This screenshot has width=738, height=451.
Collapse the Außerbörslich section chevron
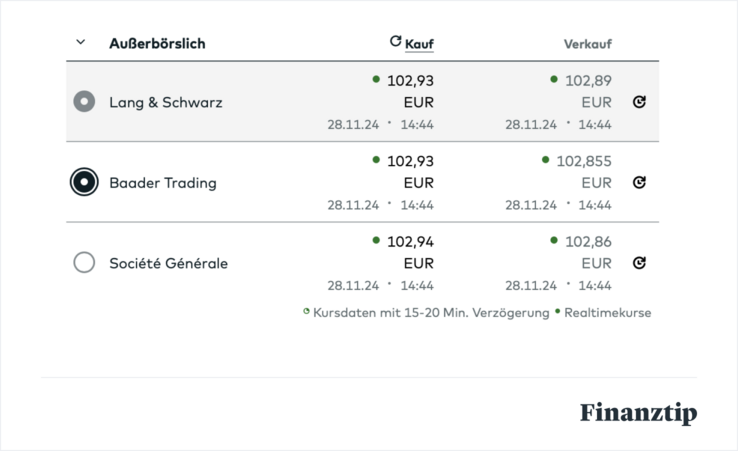pyautogui.click(x=81, y=43)
